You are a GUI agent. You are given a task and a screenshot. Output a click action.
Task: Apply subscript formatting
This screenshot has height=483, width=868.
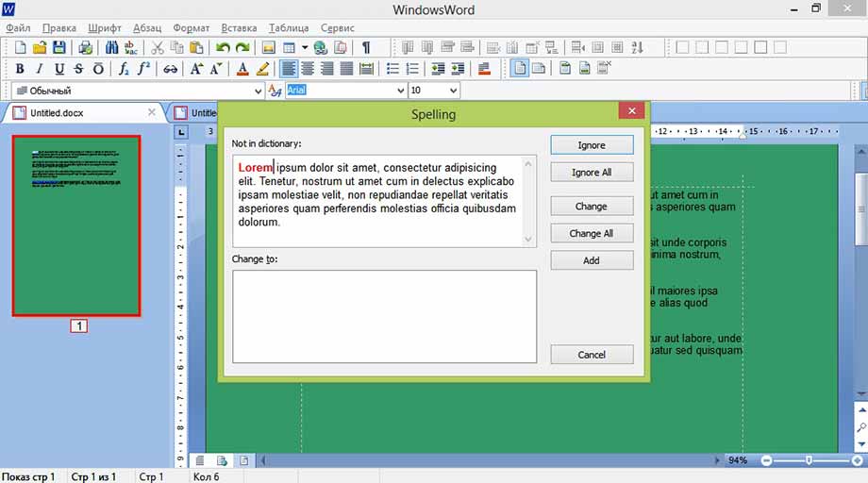click(124, 69)
